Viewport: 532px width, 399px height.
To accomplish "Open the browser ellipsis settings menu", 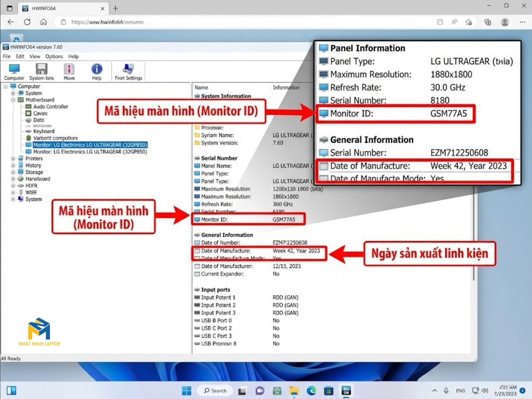I will point(522,22).
